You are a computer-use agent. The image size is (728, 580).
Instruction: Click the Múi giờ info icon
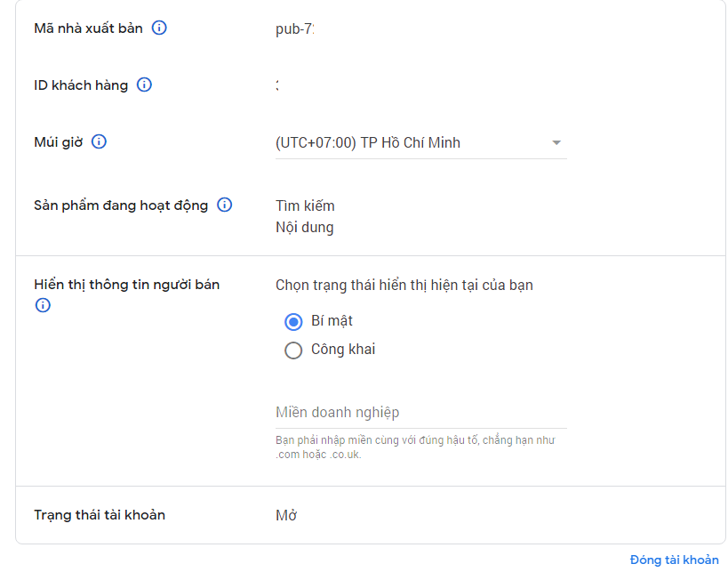99,141
